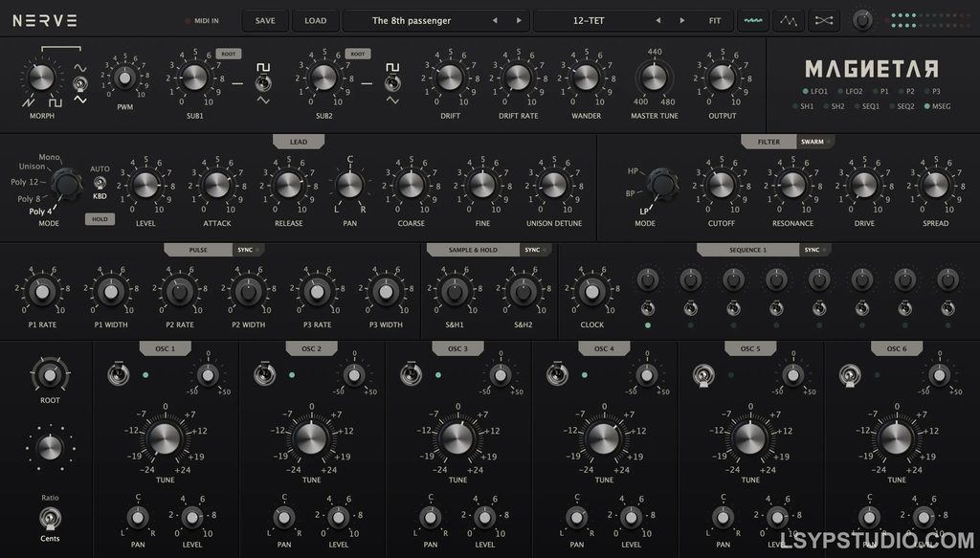Pick the square wave icon beside SUB1
980x558 pixels.
pos(263,68)
